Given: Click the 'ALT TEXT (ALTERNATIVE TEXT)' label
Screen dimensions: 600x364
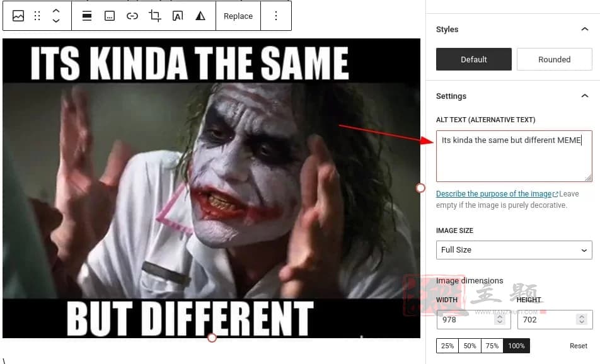Looking at the screenshot, I should tap(485, 120).
